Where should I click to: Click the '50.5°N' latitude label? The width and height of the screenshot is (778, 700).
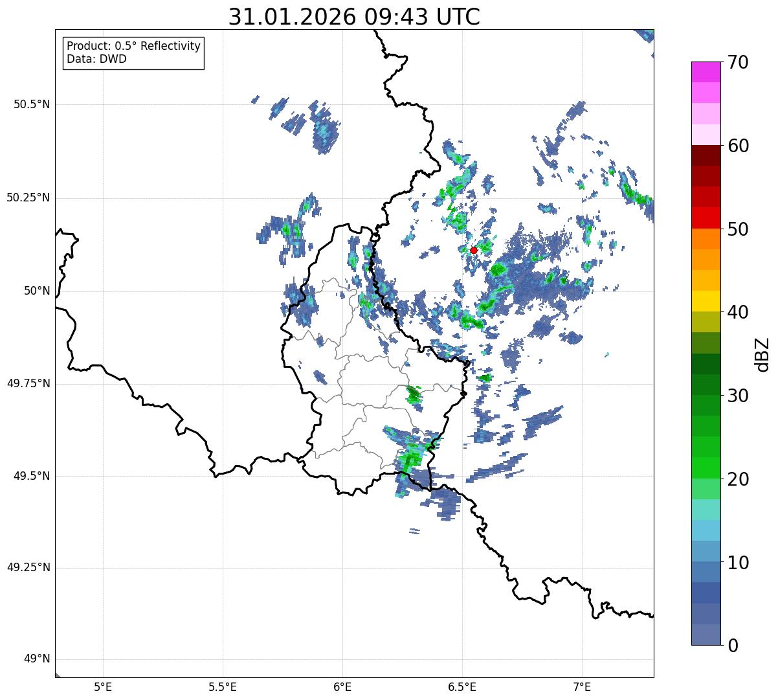[x=31, y=104]
